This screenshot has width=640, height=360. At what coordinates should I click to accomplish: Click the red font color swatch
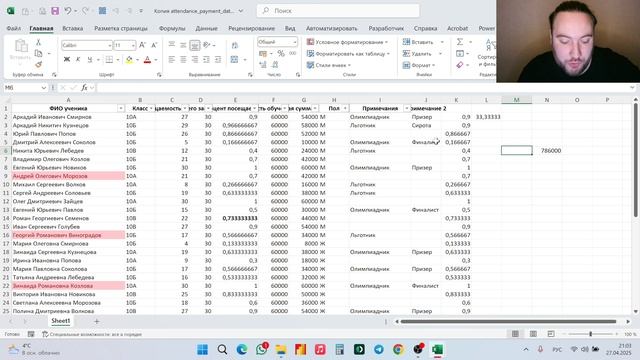(x=147, y=60)
